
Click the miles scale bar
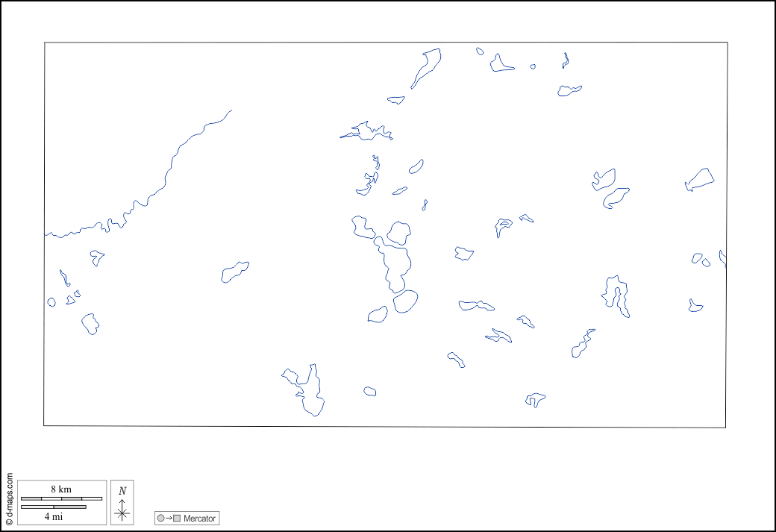coord(54,507)
